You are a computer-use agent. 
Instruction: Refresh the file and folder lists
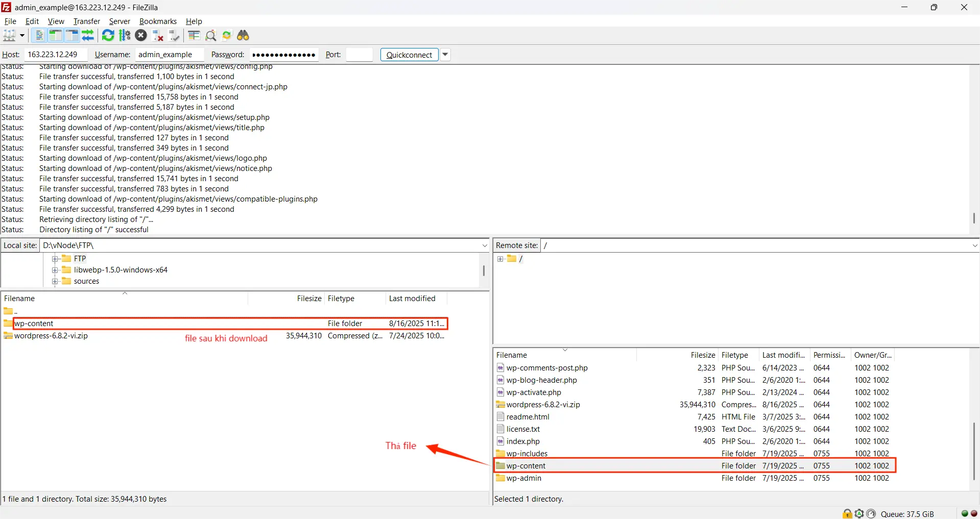coord(108,35)
